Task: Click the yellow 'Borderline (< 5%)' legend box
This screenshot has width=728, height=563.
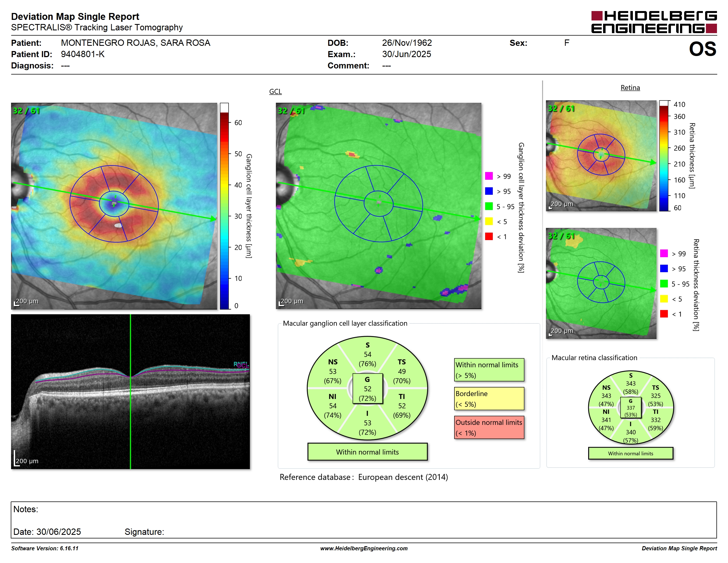Action: tap(489, 399)
